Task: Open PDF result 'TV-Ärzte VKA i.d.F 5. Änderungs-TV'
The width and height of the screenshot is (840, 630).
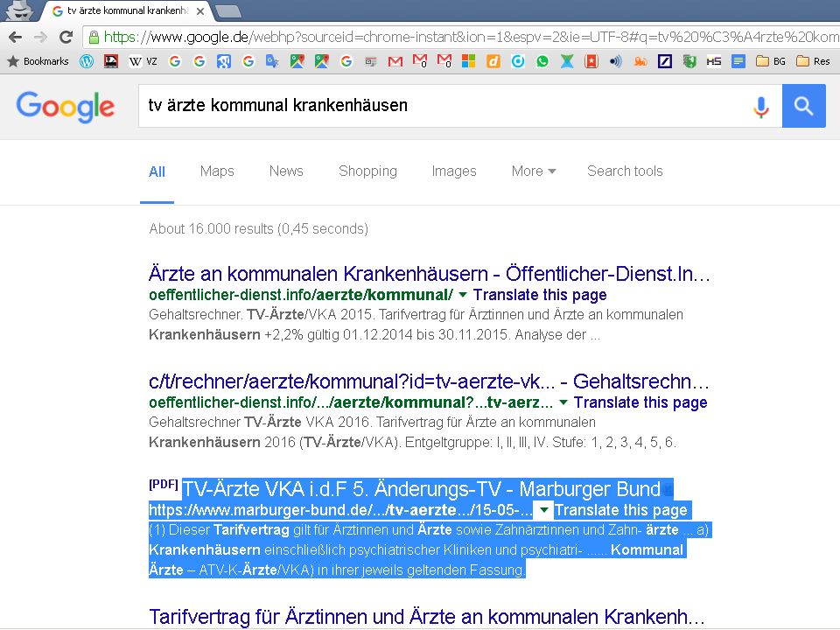Action: (x=421, y=489)
